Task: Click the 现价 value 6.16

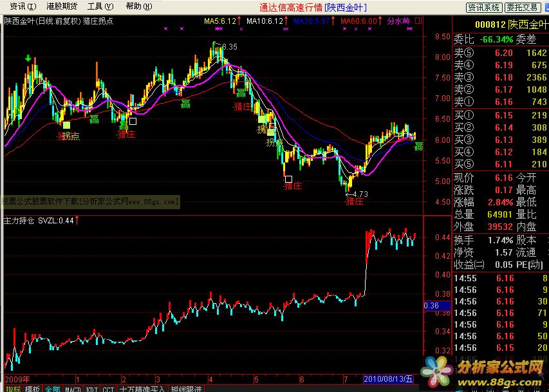Action: pos(503,178)
